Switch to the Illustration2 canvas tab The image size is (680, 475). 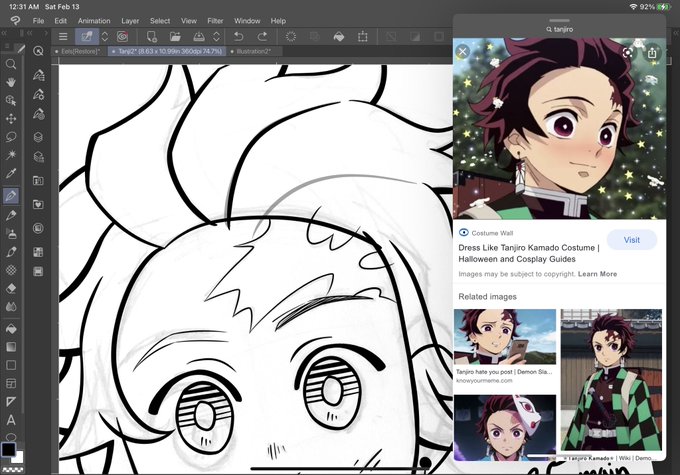(x=253, y=51)
